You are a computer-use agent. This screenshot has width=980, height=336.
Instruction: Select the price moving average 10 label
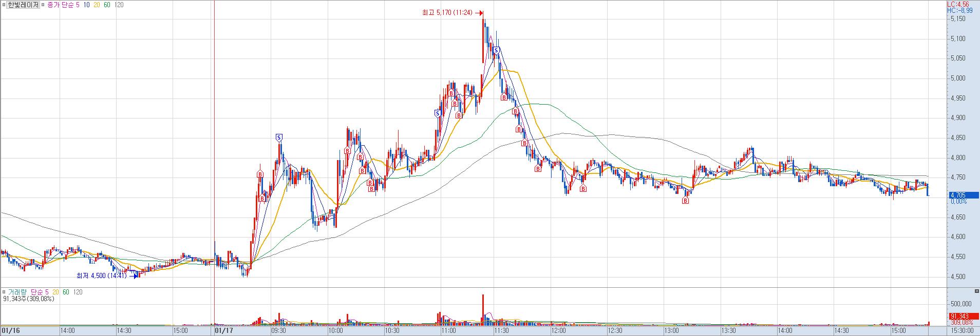pyautogui.click(x=87, y=5)
